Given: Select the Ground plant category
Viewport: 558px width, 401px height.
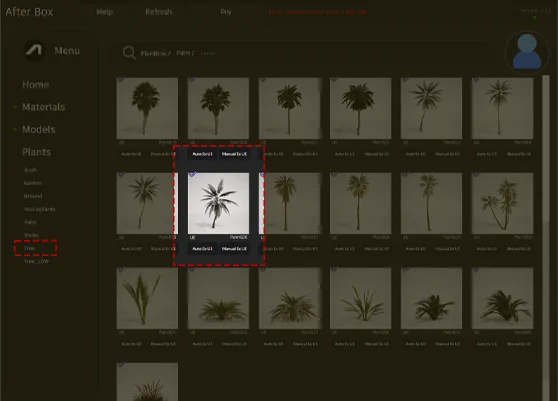Looking at the screenshot, I should [33, 196].
